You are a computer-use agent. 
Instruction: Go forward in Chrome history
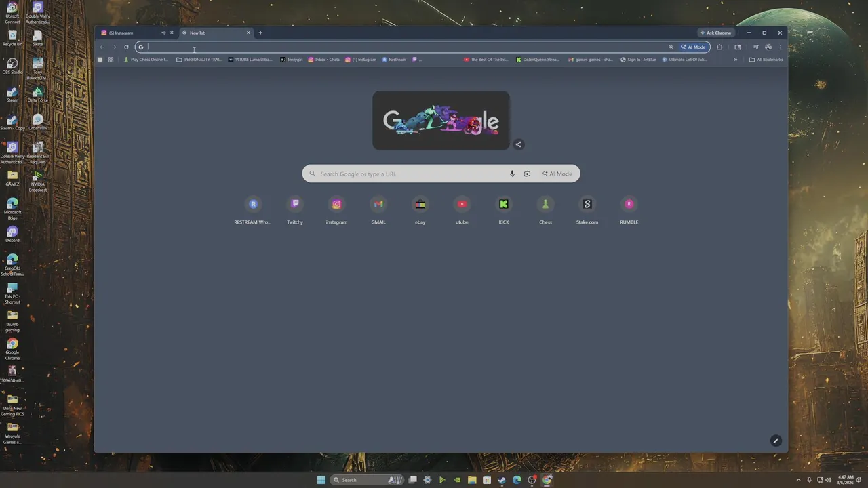point(114,47)
